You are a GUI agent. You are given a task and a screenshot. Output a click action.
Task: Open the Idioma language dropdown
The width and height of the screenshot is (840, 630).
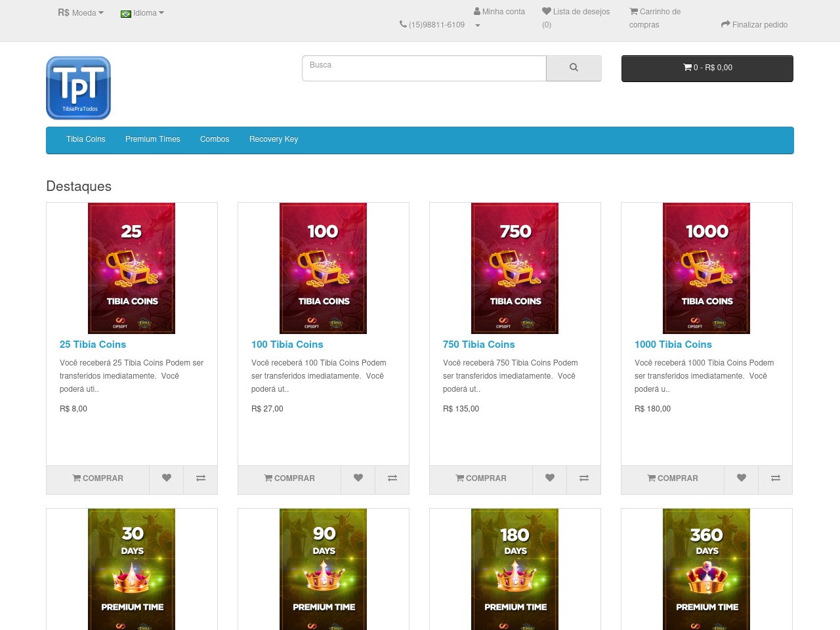[142, 13]
